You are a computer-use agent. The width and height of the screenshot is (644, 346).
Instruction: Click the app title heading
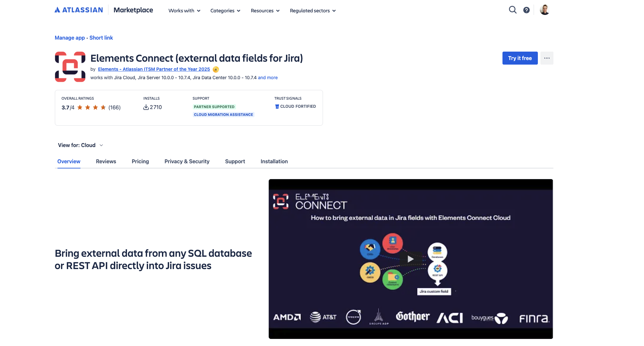click(x=197, y=58)
